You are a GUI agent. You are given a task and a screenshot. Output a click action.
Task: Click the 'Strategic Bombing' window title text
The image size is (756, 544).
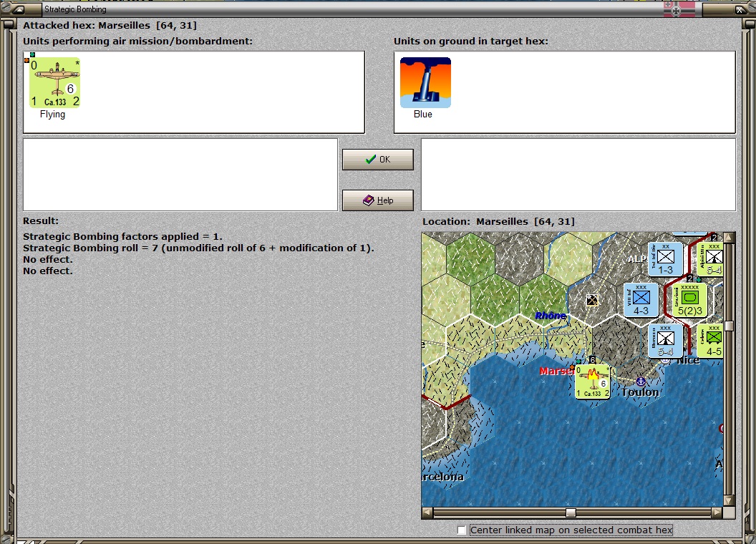tap(75, 9)
